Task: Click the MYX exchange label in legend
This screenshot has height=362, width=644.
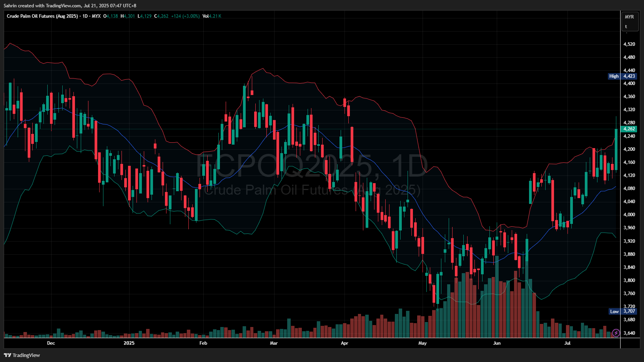Action: (96, 16)
